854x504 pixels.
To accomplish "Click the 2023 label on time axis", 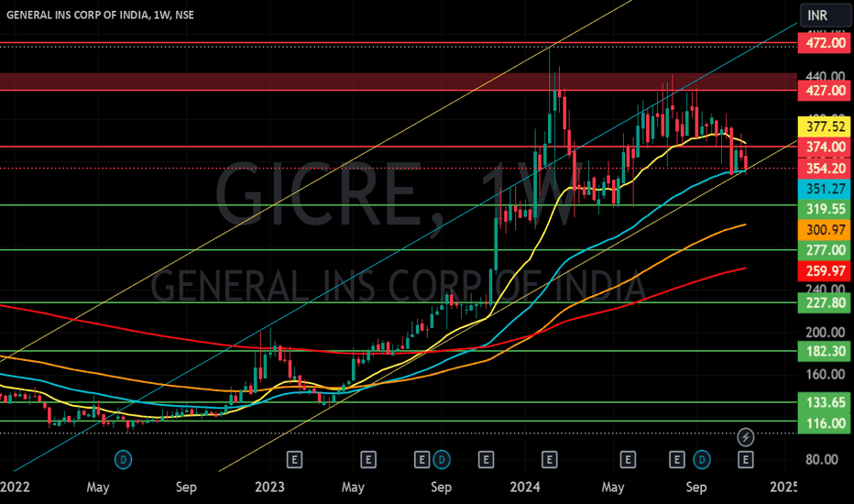I will pyautogui.click(x=269, y=487).
